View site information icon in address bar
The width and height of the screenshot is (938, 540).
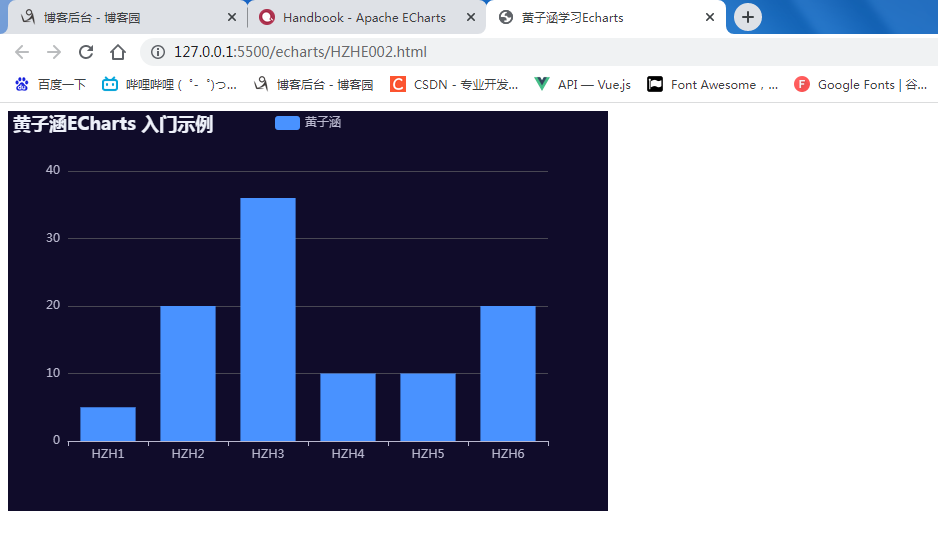coord(158,52)
